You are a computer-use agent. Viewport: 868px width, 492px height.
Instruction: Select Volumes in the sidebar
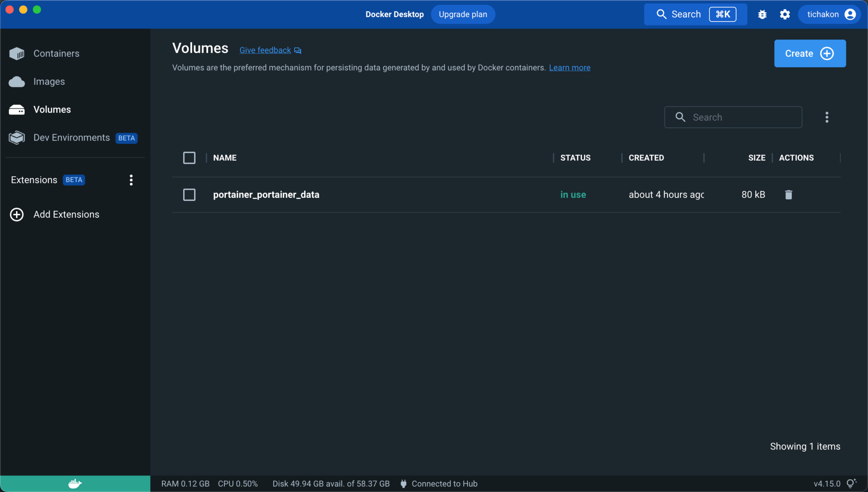click(52, 109)
